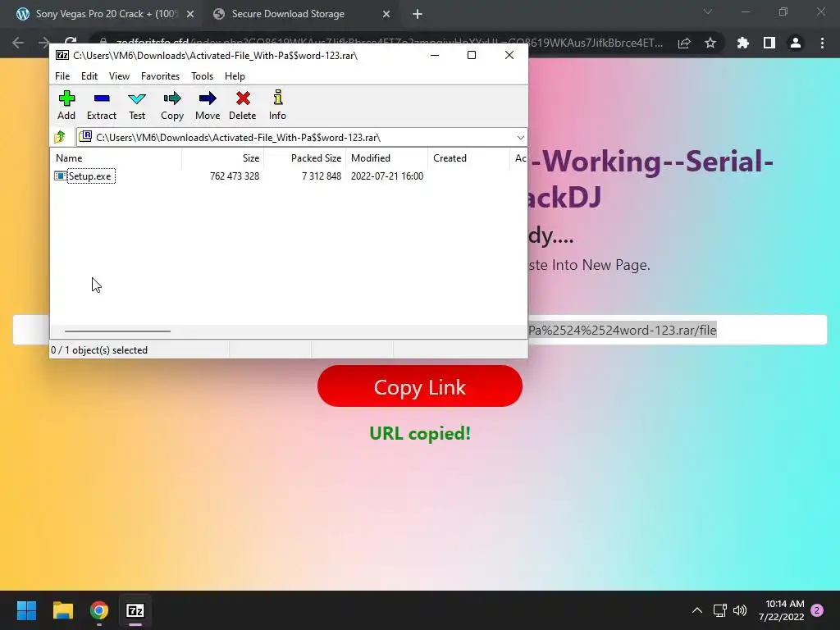Open Chrome three-dot menu
This screenshot has width=840, height=630.
click(x=822, y=43)
